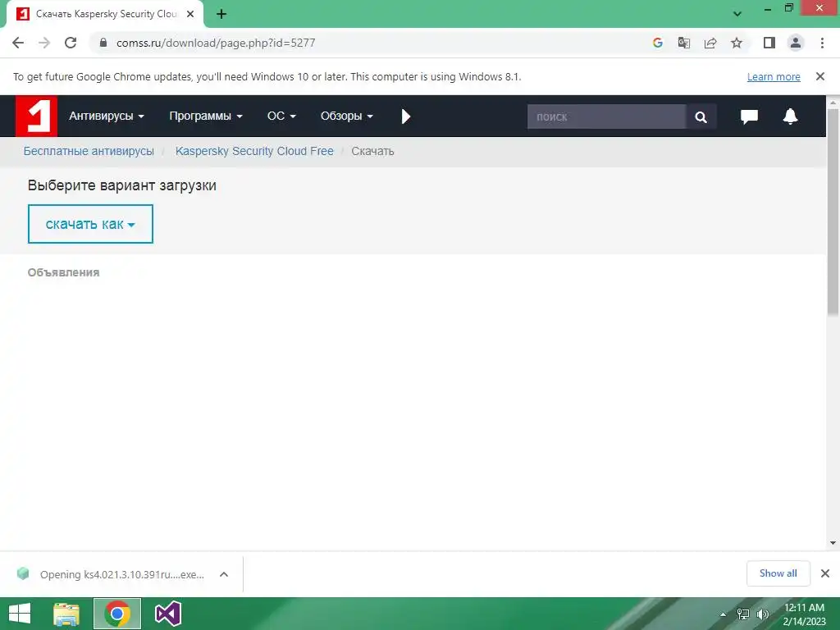Click the white arrow for more menu items
The height and width of the screenshot is (630, 840).
[405, 116]
